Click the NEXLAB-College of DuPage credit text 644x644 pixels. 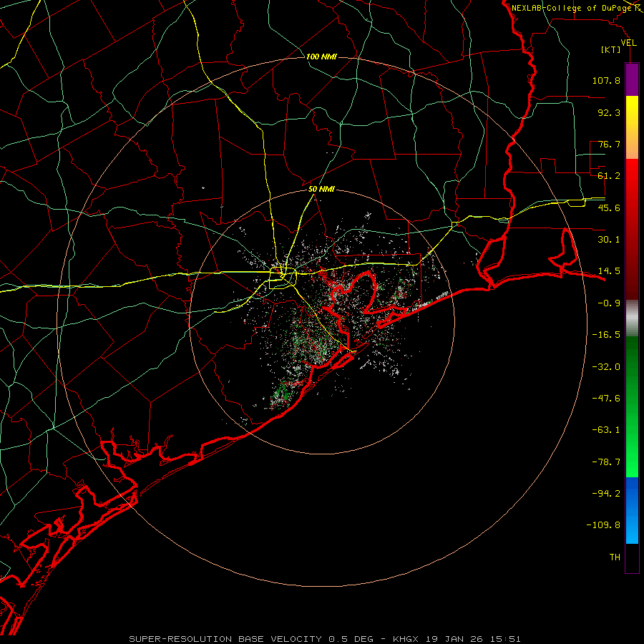pos(572,8)
